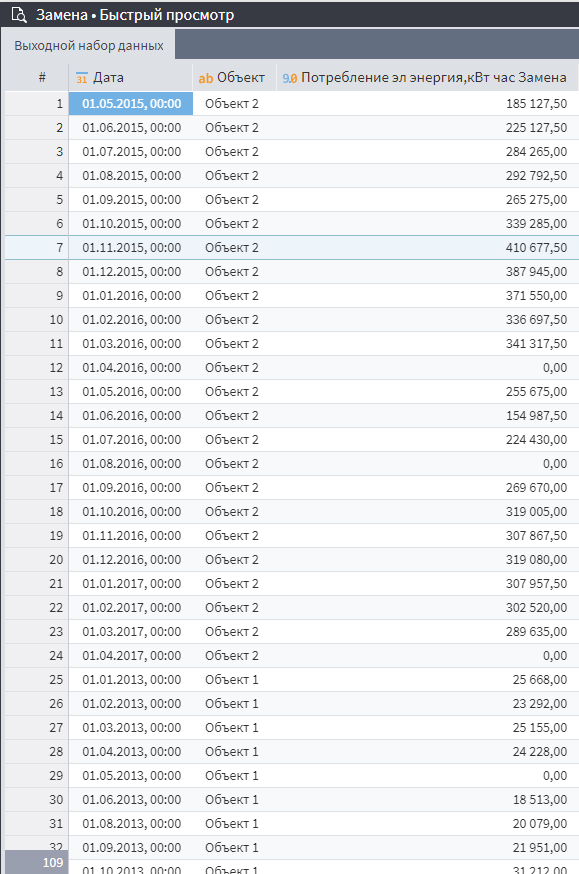This screenshot has width=579, height=874.
Task: Click the ab string type icon beside Объект
Action: tap(206, 78)
